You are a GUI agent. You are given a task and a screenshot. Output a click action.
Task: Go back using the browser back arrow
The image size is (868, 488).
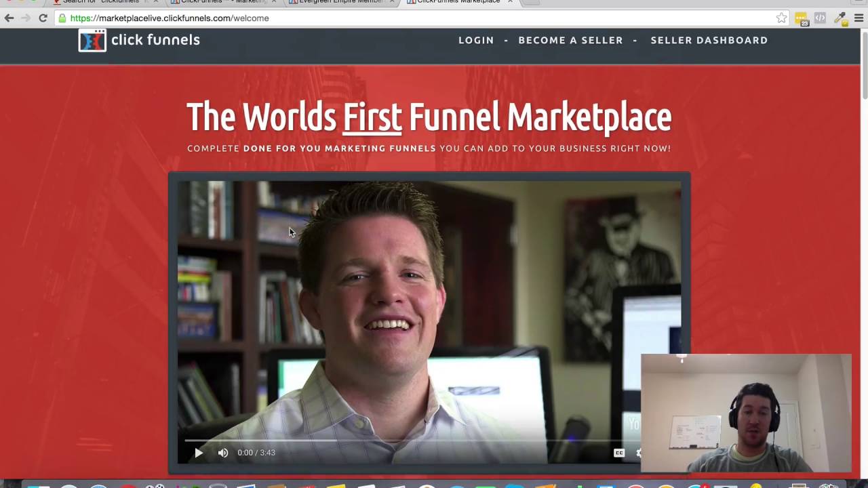click(x=9, y=18)
